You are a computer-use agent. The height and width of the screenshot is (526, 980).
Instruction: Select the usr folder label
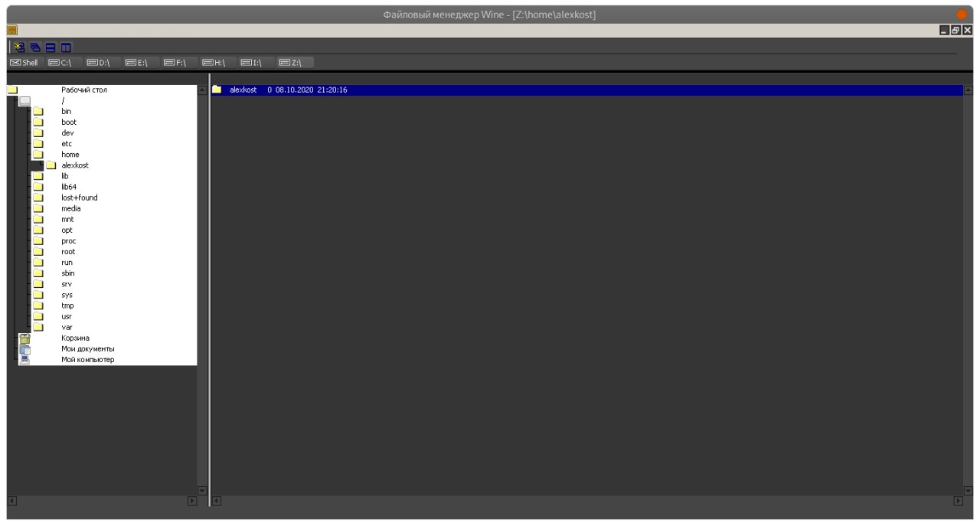tap(67, 316)
